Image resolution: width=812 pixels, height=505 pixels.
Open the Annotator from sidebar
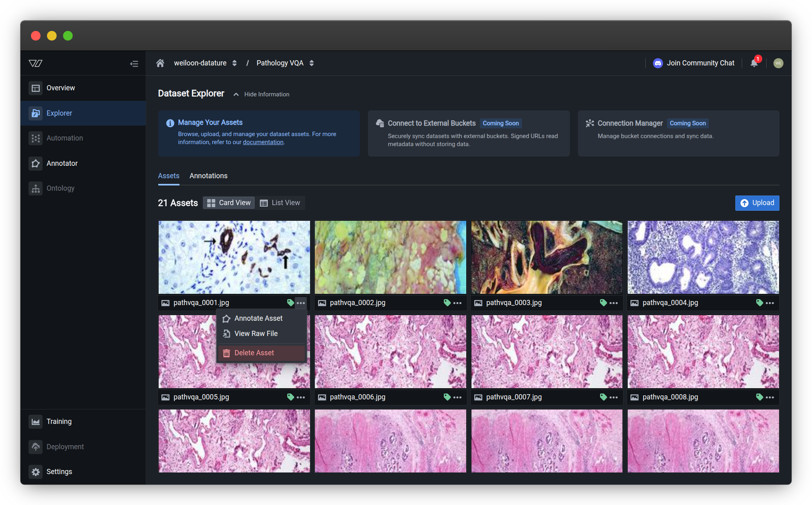click(x=62, y=163)
